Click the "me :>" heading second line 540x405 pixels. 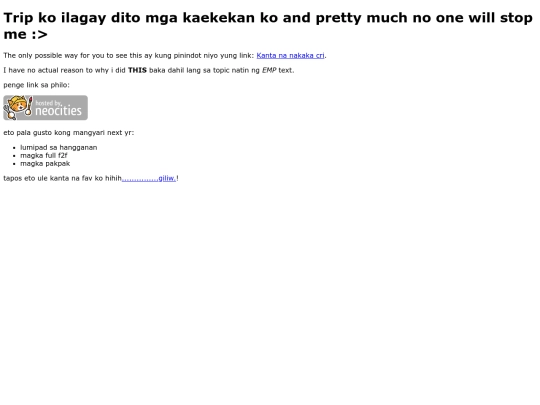click(x=25, y=34)
